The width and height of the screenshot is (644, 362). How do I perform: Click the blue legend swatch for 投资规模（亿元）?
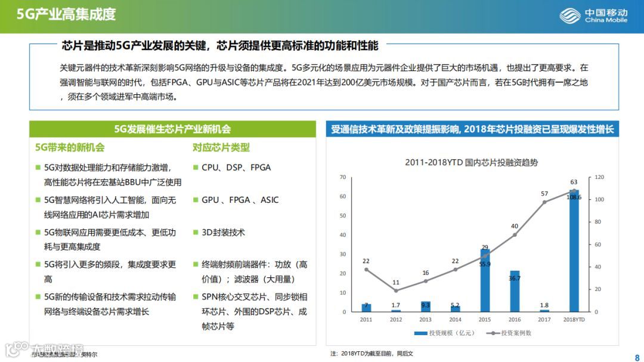pyautogui.click(x=420, y=333)
